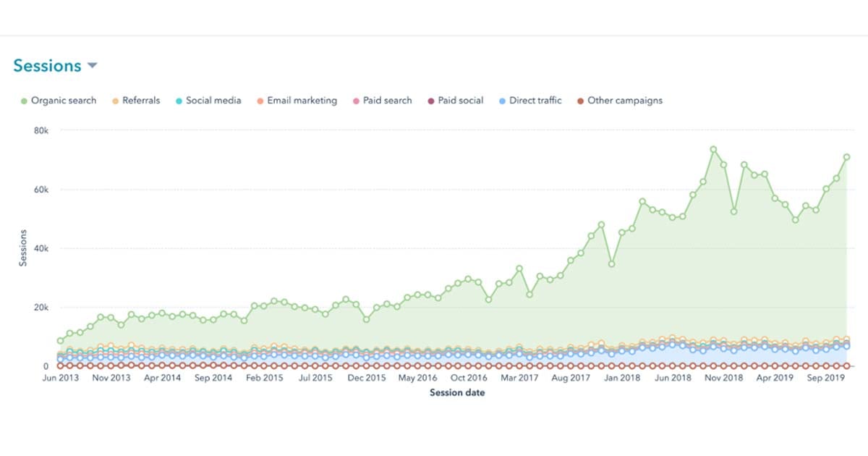This screenshot has height=456, width=868.
Task: Click the Sessions title text
Action: click(48, 65)
